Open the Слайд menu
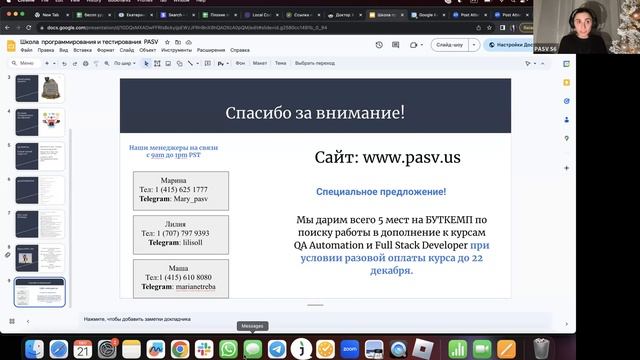 coord(127,50)
